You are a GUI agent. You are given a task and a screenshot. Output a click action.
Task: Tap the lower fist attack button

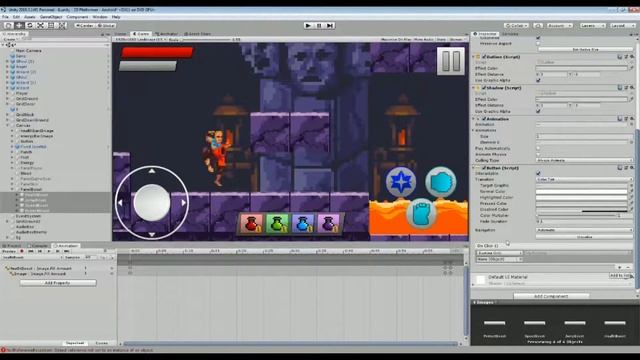point(421,213)
